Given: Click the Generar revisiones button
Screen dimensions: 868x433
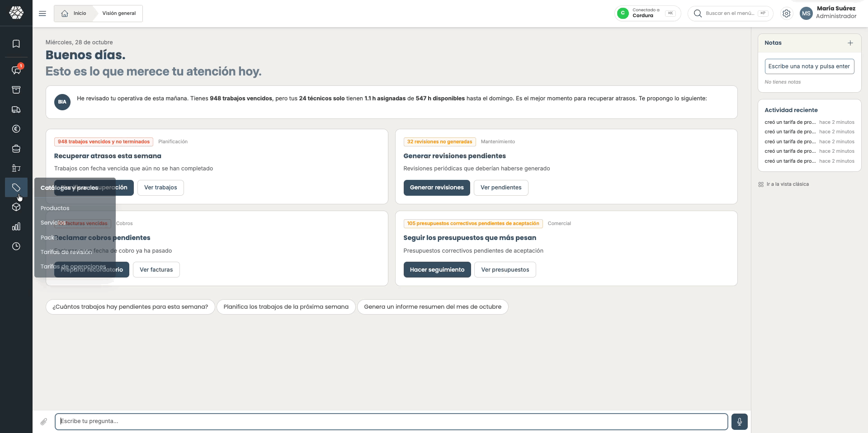Looking at the screenshot, I should tap(437, 188).
